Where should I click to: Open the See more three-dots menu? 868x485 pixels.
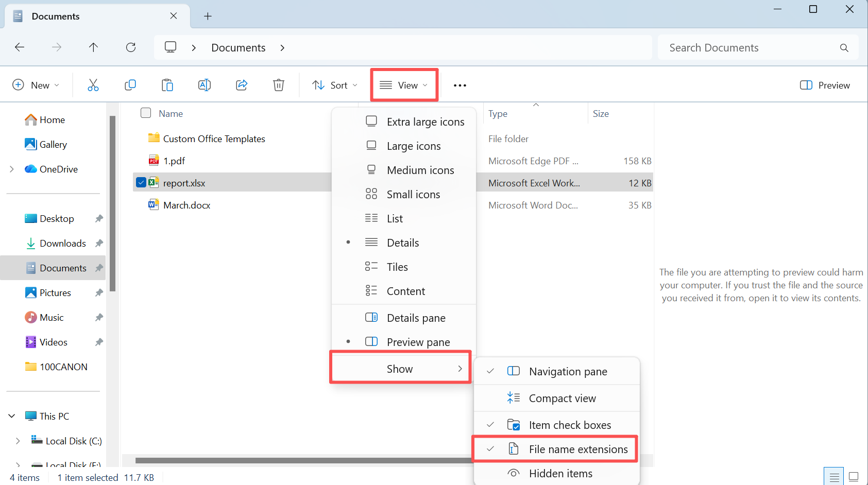pyautogui.click(x=460, y=85)
